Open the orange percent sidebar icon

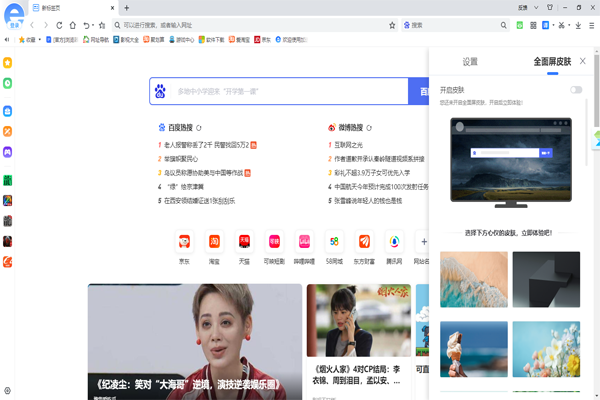click(8, 131)
